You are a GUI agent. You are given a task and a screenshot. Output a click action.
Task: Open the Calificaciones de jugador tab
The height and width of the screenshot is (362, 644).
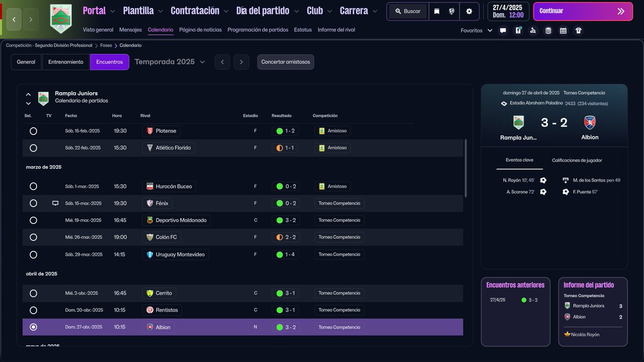(577, 160)
